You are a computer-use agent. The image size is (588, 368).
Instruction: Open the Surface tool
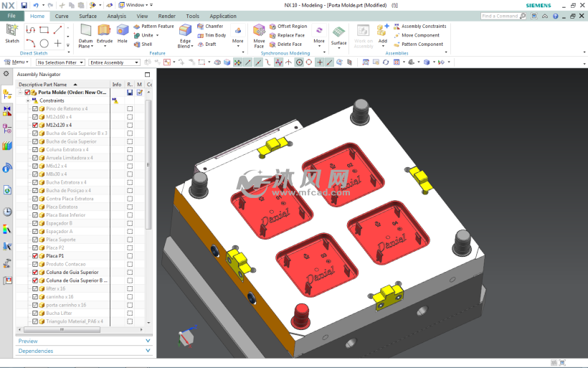(x=338, y=34)
